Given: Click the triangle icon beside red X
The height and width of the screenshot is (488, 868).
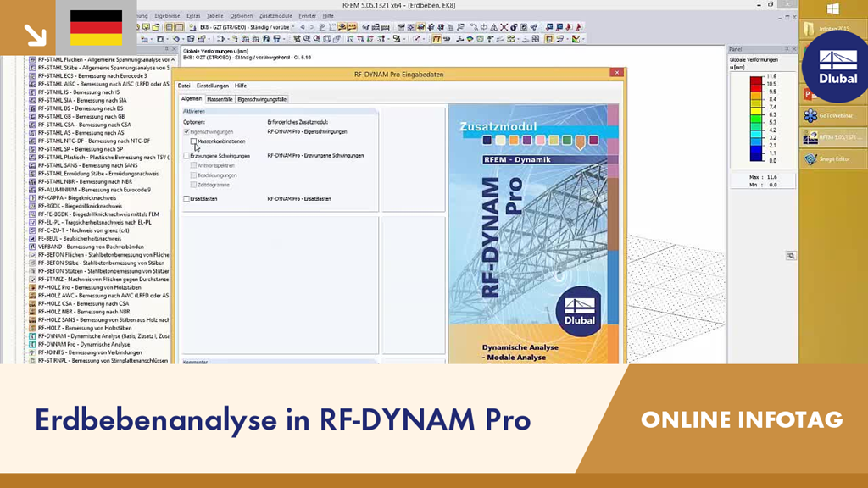Looking at the screenshot, I should tap(493, 26).
